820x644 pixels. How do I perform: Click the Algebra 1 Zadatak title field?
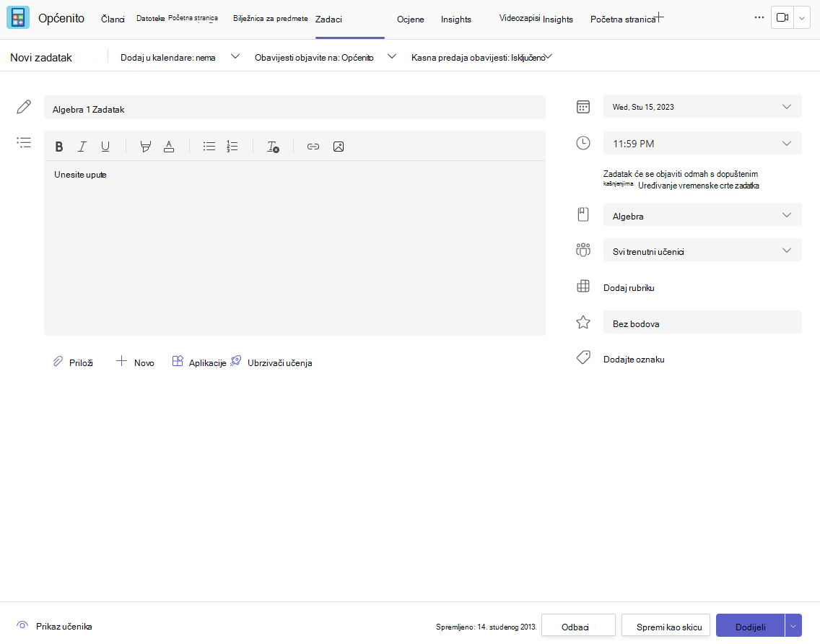(x=295, y=108)
